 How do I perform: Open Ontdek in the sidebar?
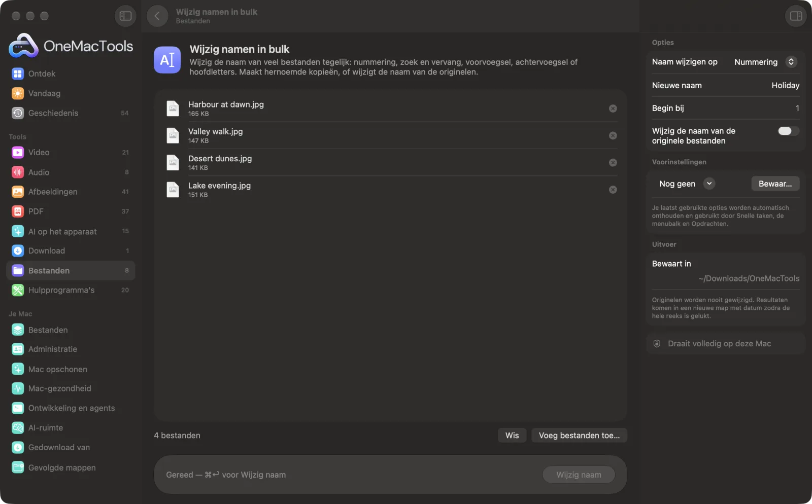coord(71,74)
